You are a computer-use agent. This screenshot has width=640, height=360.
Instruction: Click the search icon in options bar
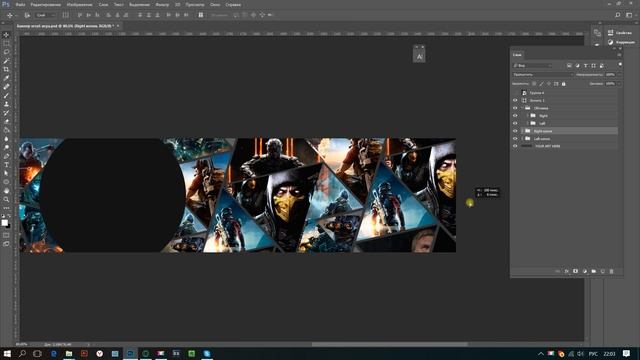pyautogui.click(x=618, y=15)
